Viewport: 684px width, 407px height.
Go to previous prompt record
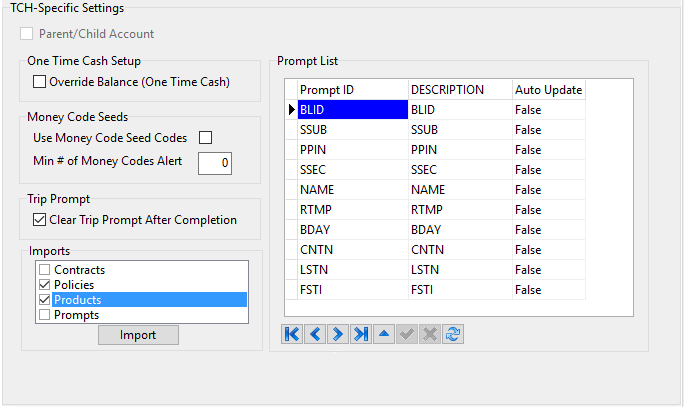tap(315, 334)
